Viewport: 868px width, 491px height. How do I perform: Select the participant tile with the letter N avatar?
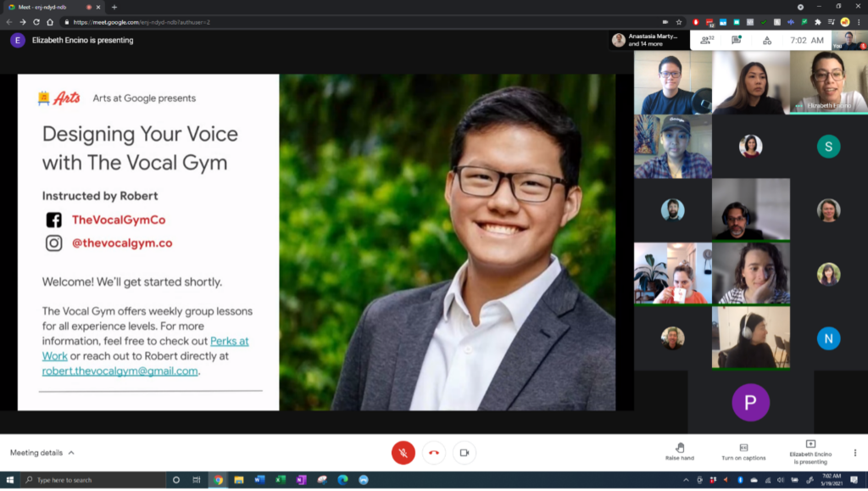pos(828,338)
